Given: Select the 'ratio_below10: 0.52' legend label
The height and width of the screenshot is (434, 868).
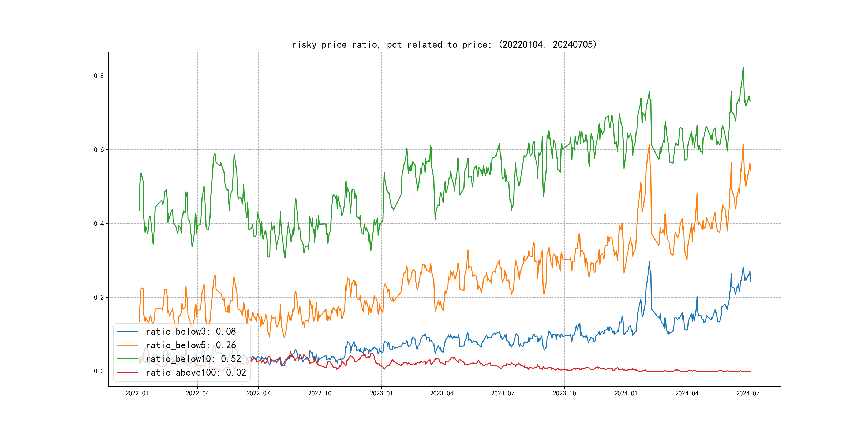Looking at the screenshot, I should pos(193,359).
